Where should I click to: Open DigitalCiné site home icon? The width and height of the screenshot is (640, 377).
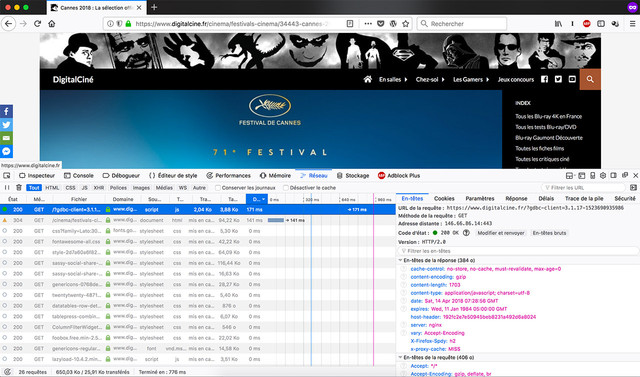pos(368,79)
